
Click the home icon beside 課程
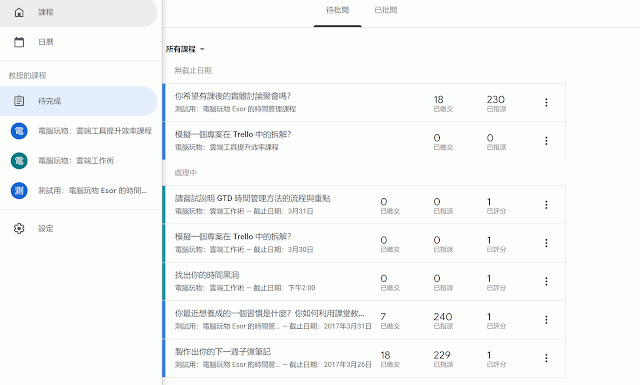pos(19,12)
